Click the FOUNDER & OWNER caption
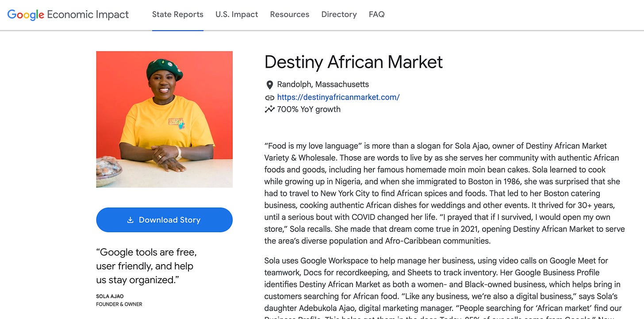Viewport: 644px width, 319px height. click(x=119, y=304)
